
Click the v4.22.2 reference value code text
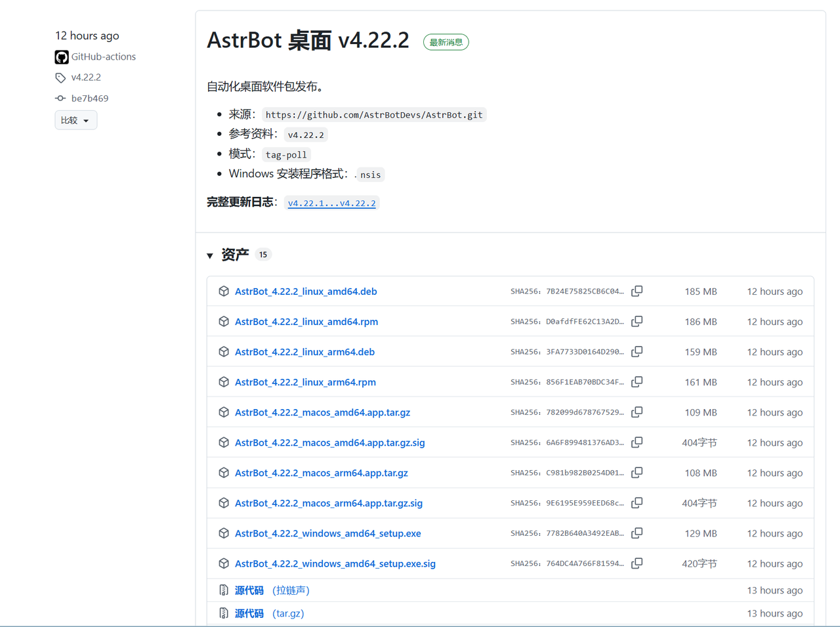point(306,135)
